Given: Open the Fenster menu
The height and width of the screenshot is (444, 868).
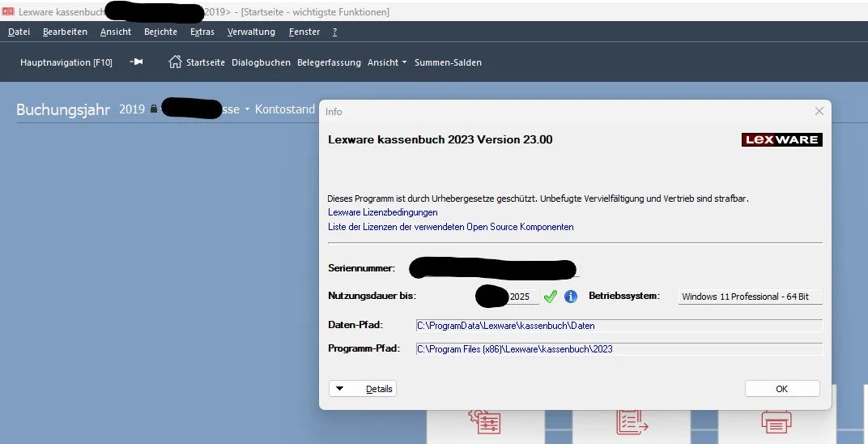Looking at the screenshot, I should coord(304,32).
